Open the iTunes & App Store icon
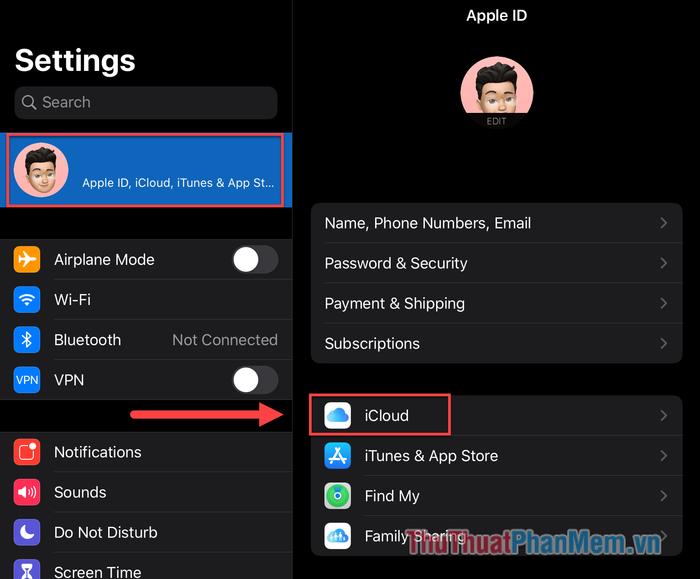The image size is (700, 579). (x=338, y=455)
